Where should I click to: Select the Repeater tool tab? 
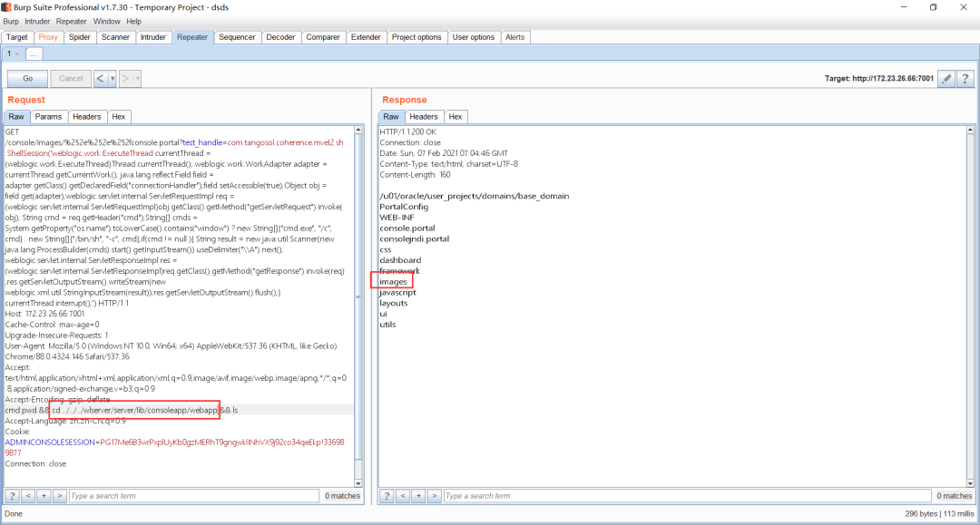pos(192,37)
